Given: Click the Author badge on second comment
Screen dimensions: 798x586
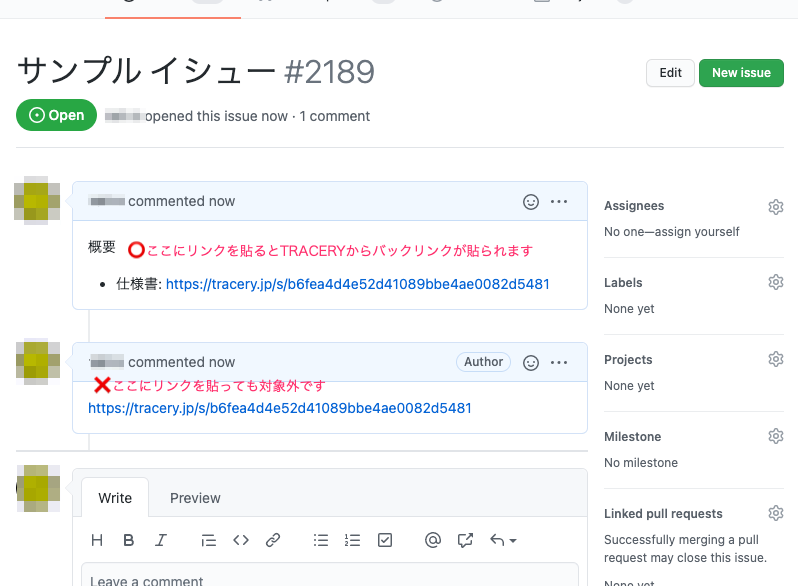Looking at the screenshot, I should [483, 362].
